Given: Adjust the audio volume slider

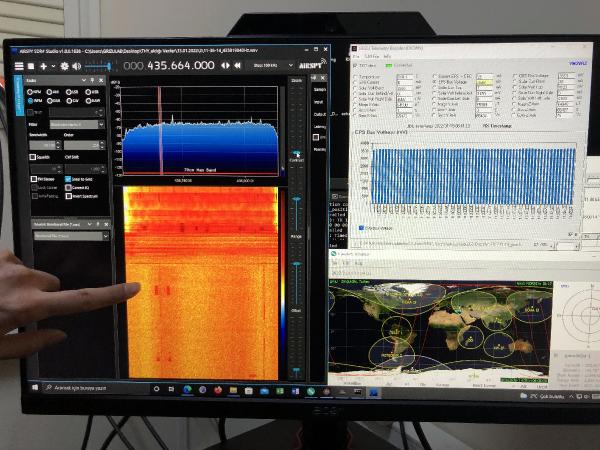Looking at the screenshot, I should click(98, 66).
